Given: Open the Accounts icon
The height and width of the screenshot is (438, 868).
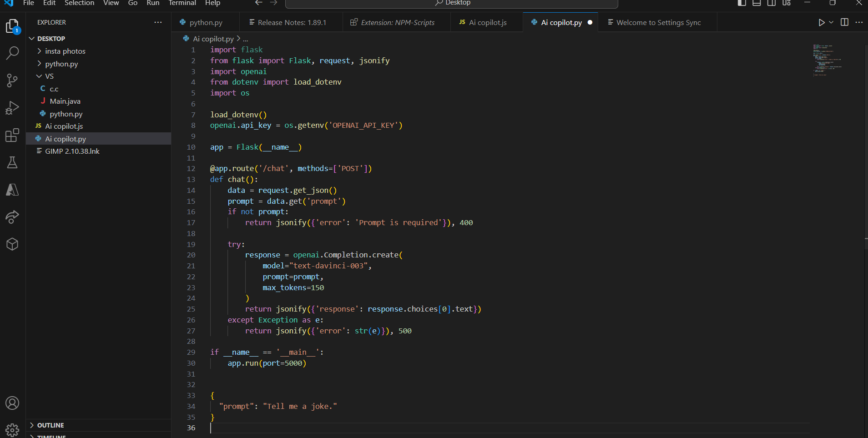Looking at the screenshot, I should 12,403.
